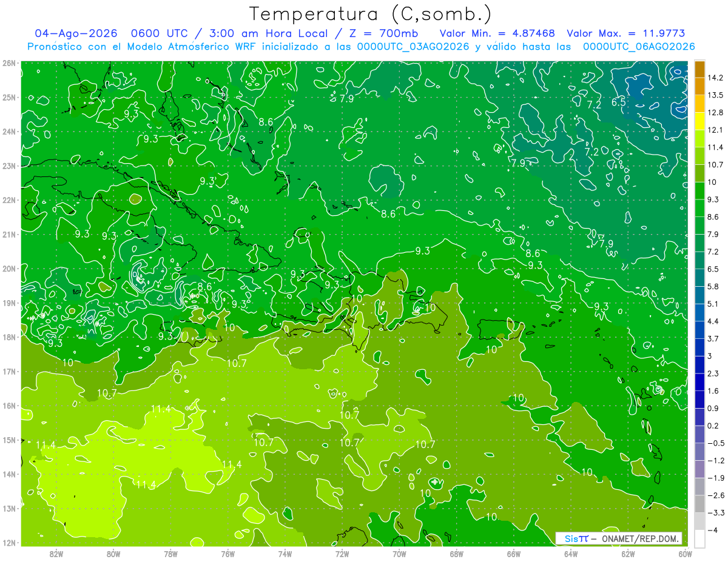Click the longitude label "62W"
Screen dimensions: 728x562
628,554
